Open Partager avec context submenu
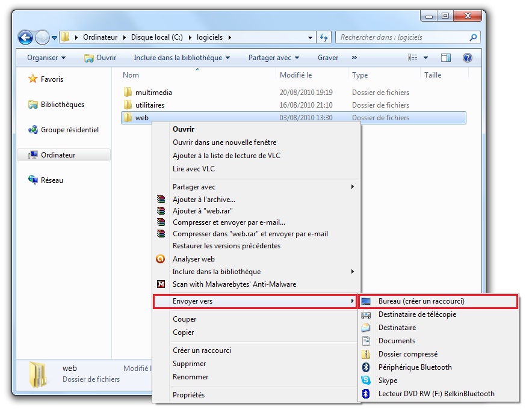This screenshot has width=532, height=410. click(256, 187)
